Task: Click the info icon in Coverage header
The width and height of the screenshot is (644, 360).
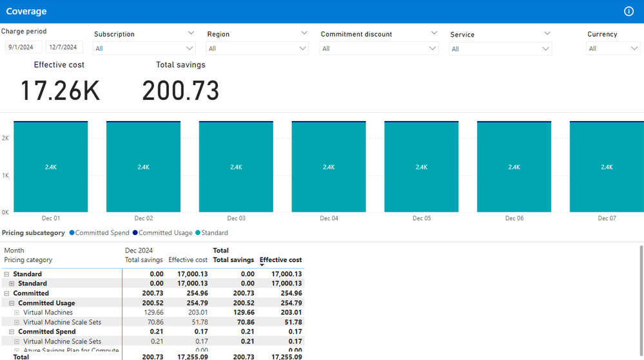Action: tap(629, 12)
